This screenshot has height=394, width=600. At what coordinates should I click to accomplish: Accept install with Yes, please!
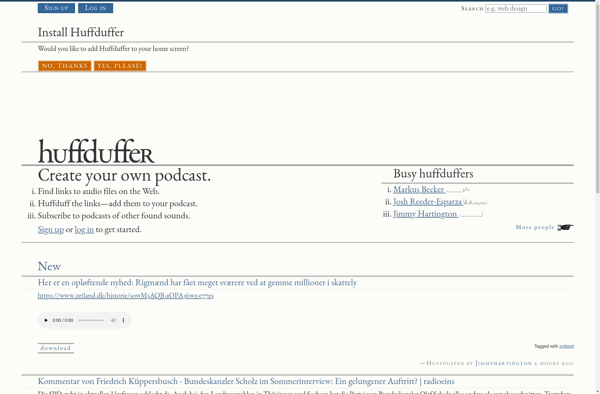120,66
